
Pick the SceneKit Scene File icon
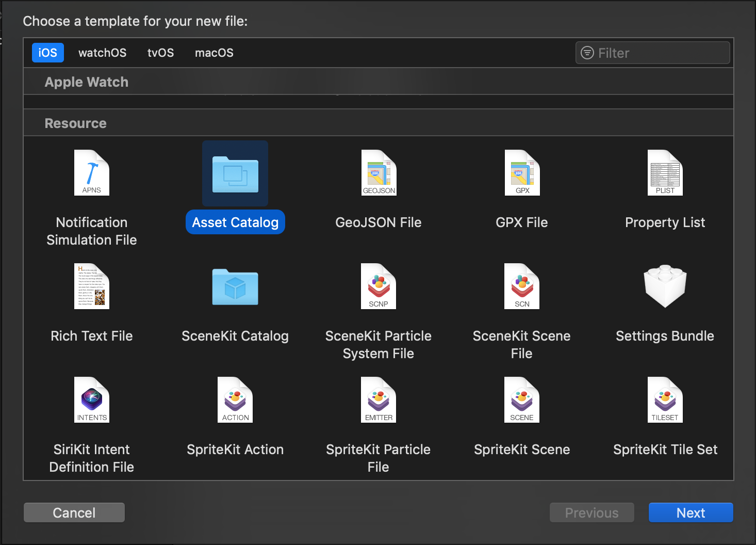tap(522, 286)
